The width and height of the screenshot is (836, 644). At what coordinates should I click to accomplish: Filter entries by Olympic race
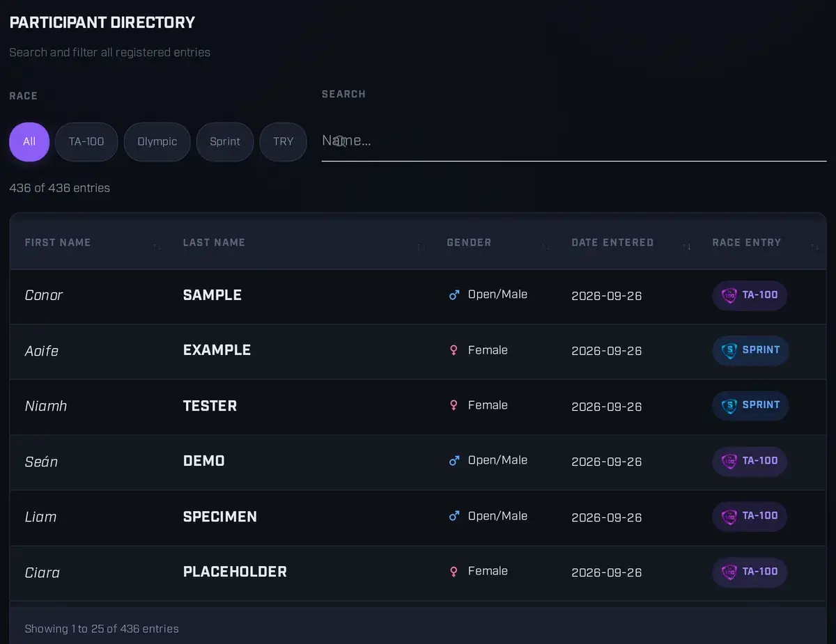(x=157, y=142)
